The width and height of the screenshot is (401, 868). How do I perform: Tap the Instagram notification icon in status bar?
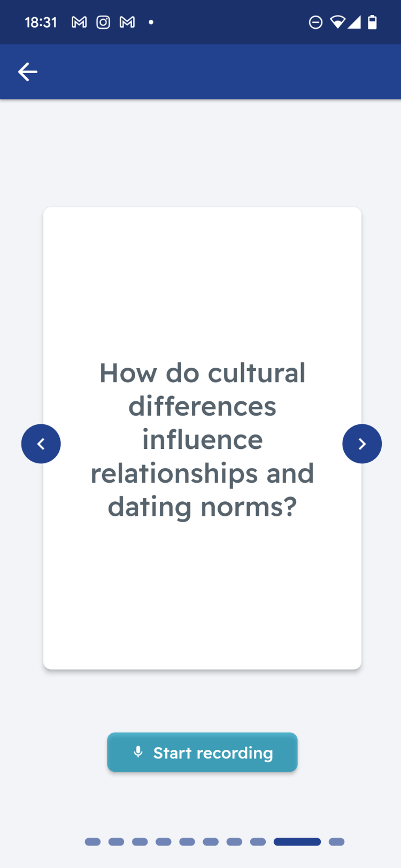point(103,22)
